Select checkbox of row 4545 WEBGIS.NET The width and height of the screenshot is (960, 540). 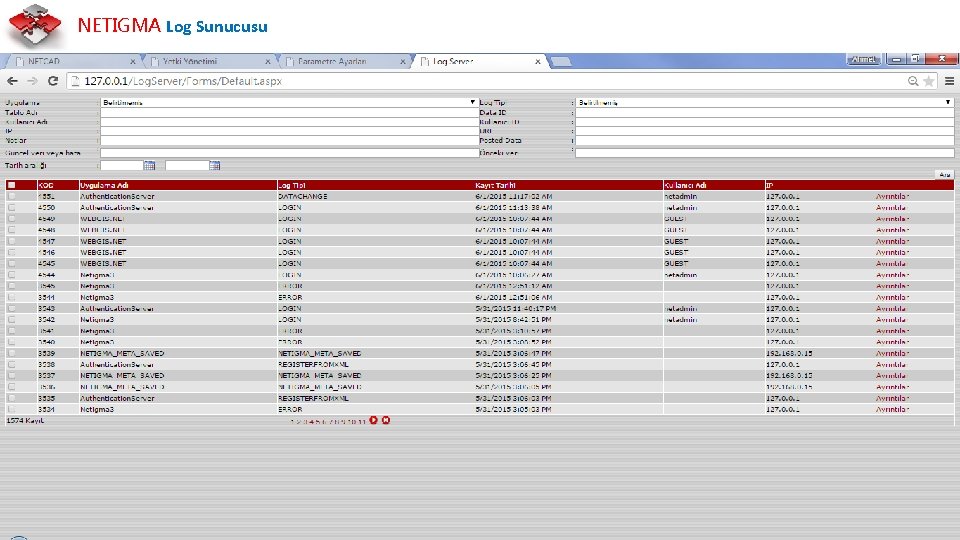coord(12,263)
